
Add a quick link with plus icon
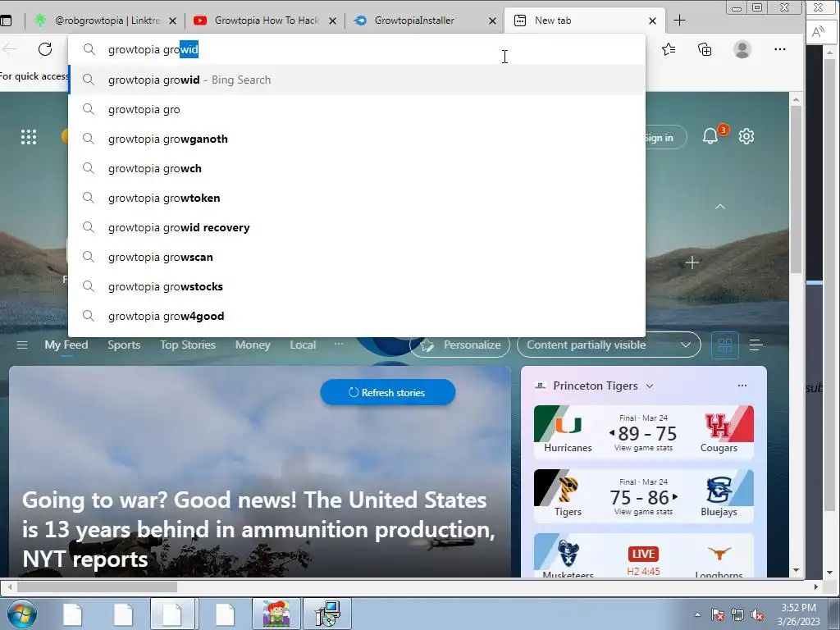tap(692, 262)
